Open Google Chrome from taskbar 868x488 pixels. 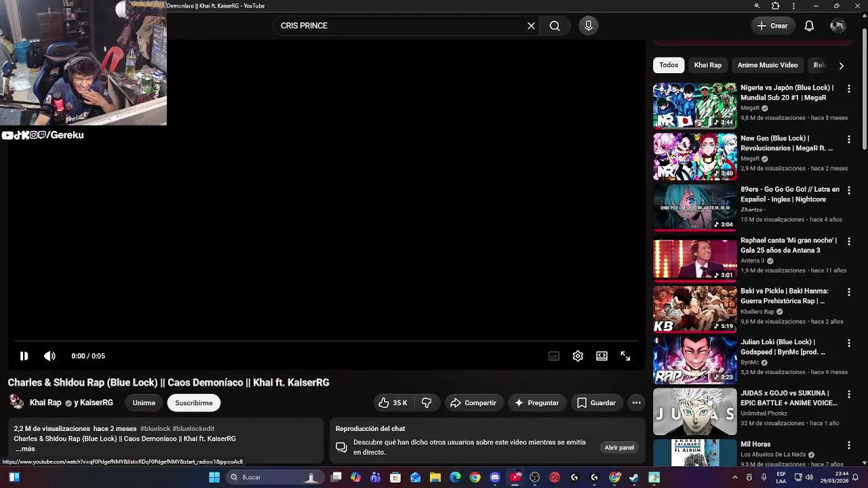475,477
